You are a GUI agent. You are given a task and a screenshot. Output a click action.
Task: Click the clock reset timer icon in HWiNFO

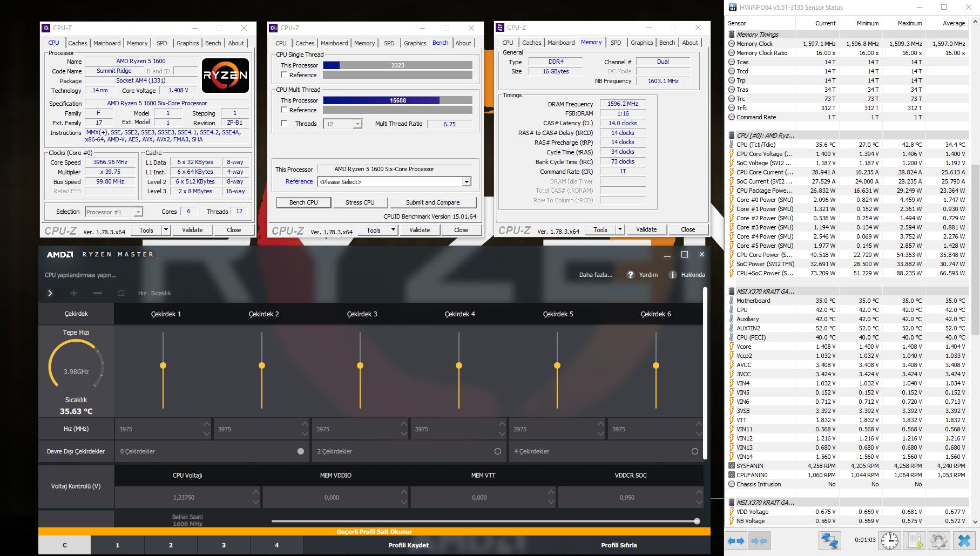(x=890, y=540)
